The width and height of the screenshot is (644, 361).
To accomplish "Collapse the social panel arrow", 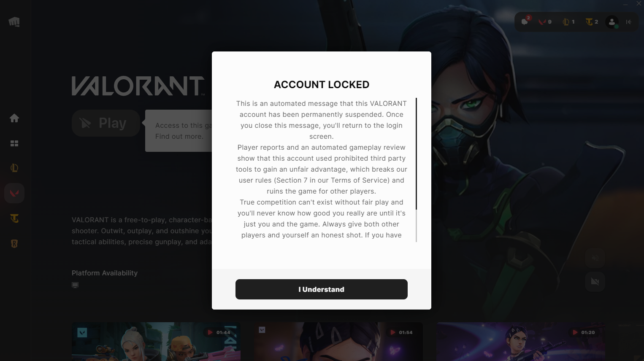I will (629, 22).
